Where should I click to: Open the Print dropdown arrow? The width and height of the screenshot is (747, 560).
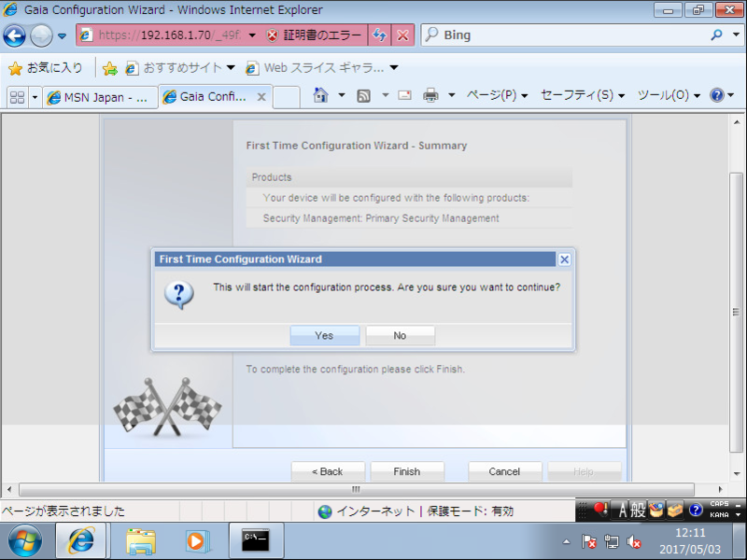452,95
